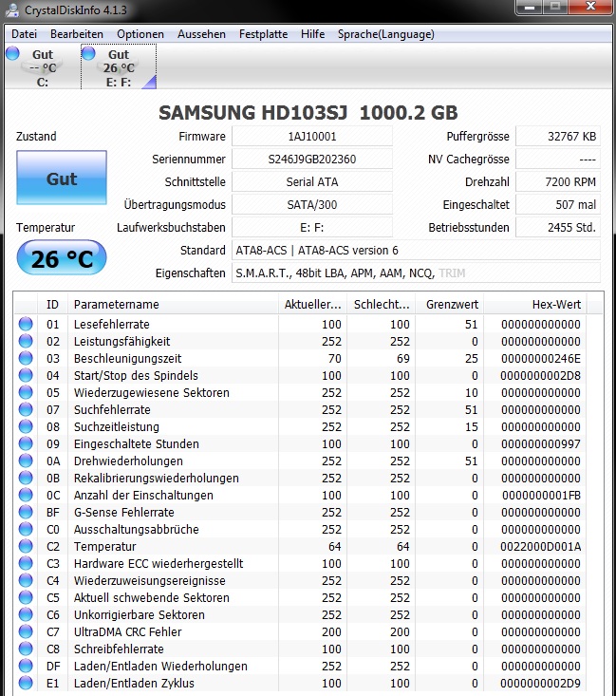Open the Festplatte menu
The height and width of the screenshot is (696, 616).
pyautogui.click(x=263, y=34)
